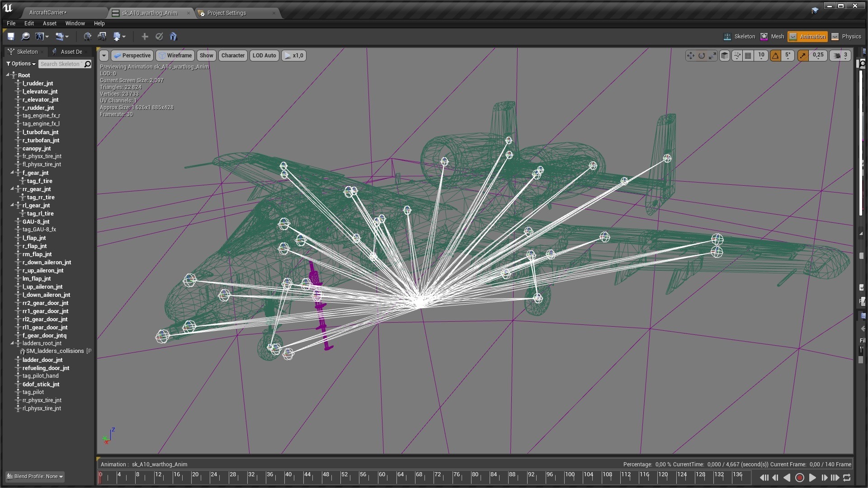The image size is (868, 488).
Task: Open the Character viewport menu
Action: coord(233,56)
